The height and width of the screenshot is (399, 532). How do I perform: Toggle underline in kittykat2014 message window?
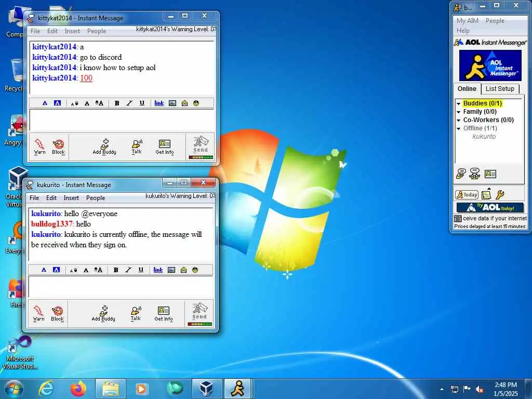[x=142, y=103]
